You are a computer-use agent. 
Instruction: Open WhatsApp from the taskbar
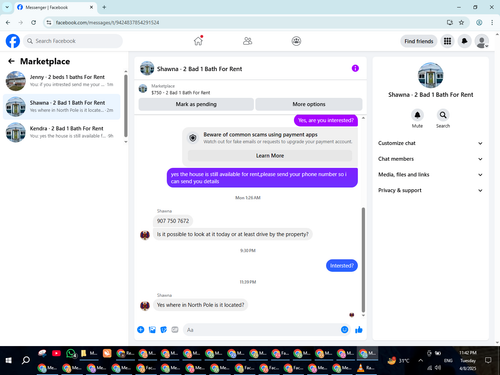pos(71,353)
